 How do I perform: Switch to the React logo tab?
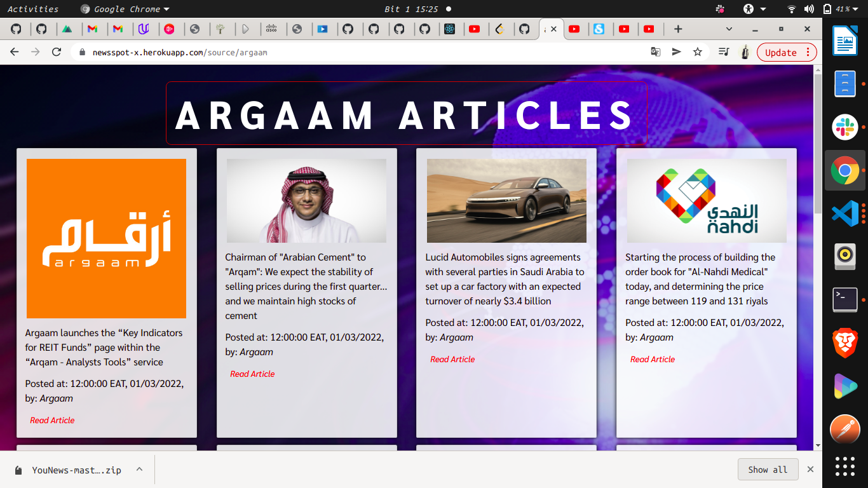click(x=449, y=29)
